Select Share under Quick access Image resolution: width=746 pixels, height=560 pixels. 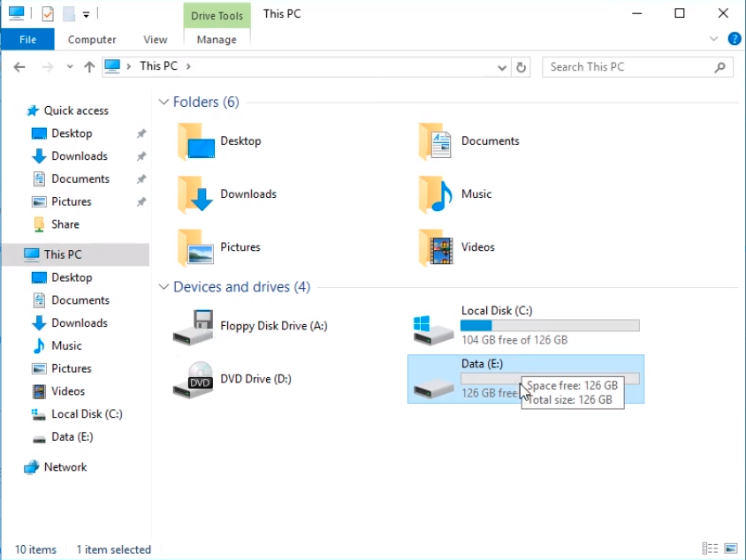coord(65,224)
